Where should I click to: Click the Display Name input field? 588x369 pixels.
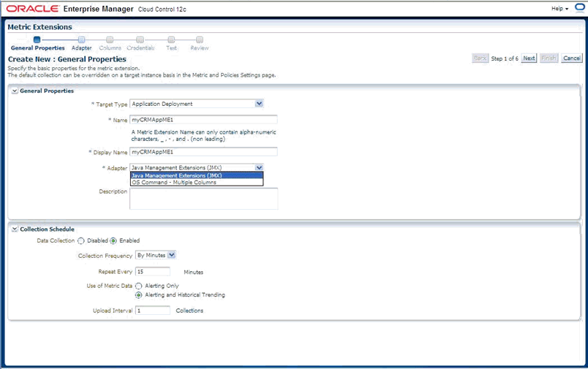(x=203, y=152)
